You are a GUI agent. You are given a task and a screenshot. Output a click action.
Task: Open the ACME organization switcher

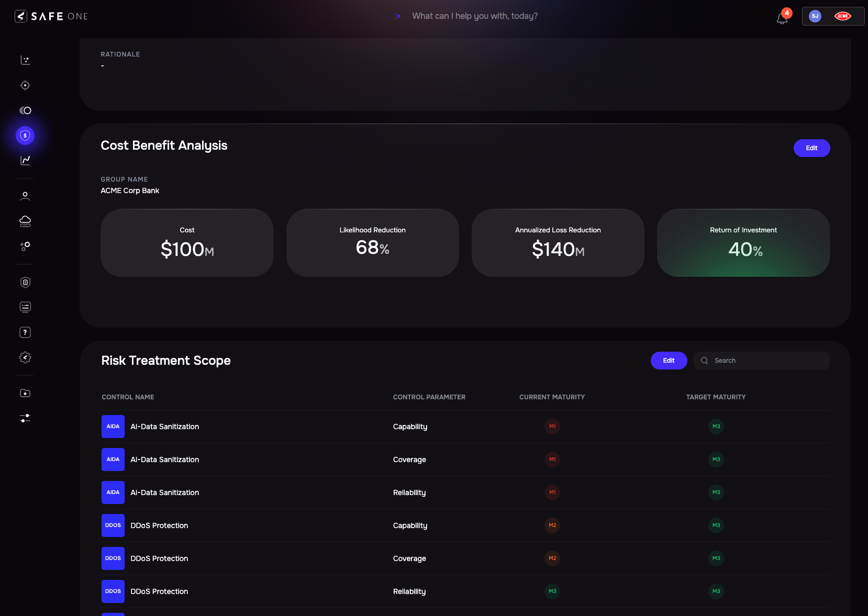click(843, 16)
